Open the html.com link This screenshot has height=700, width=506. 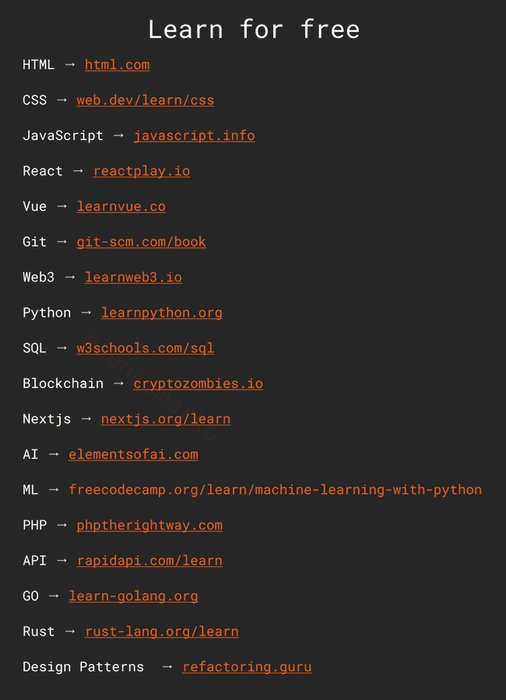tap(117, 65)
